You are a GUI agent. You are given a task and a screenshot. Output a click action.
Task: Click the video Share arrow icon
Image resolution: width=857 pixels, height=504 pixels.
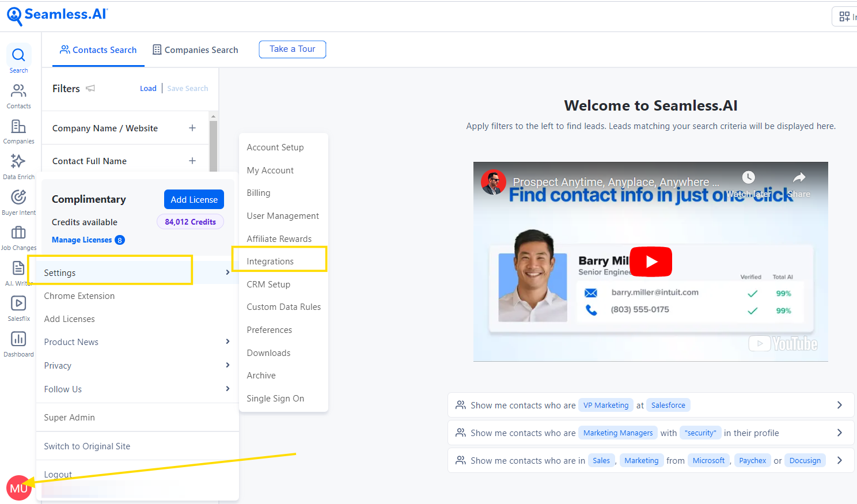pyautogui.click(x=799, y=177)
